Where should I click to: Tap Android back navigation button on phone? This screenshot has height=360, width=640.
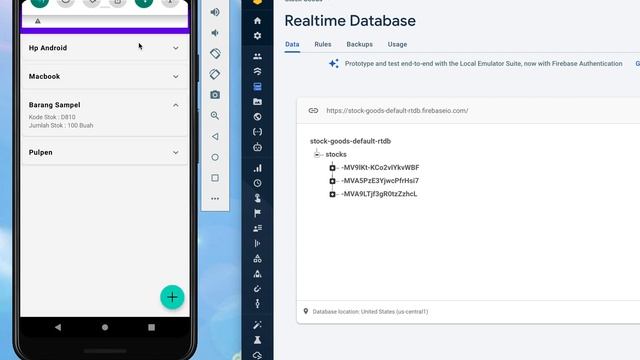point(58,327)
